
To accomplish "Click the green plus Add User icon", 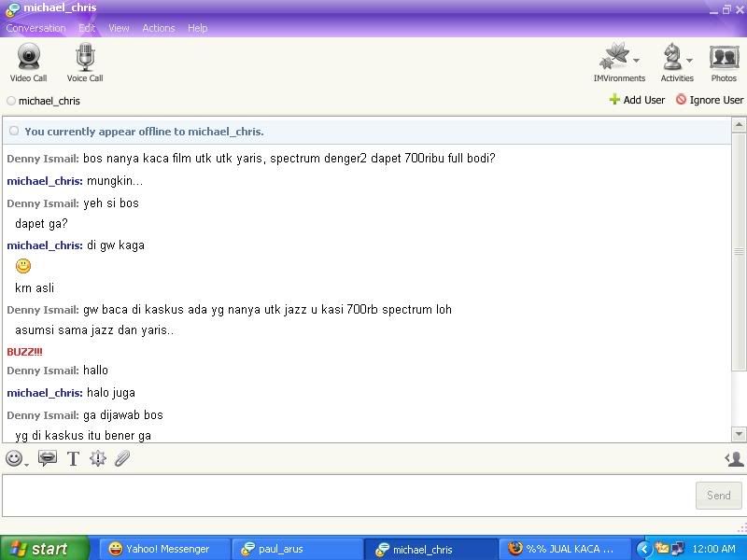I will 614,100.
